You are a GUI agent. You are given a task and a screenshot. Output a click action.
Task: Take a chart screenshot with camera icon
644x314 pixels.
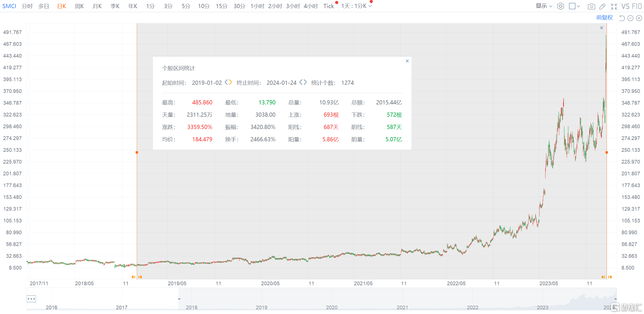(591, 6)
